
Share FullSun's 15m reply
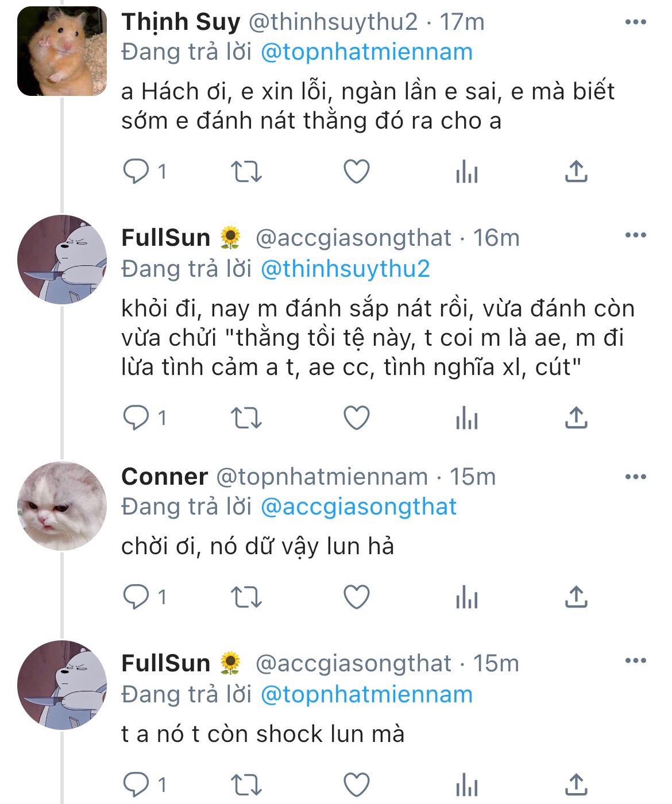click(x=576, y=783)
